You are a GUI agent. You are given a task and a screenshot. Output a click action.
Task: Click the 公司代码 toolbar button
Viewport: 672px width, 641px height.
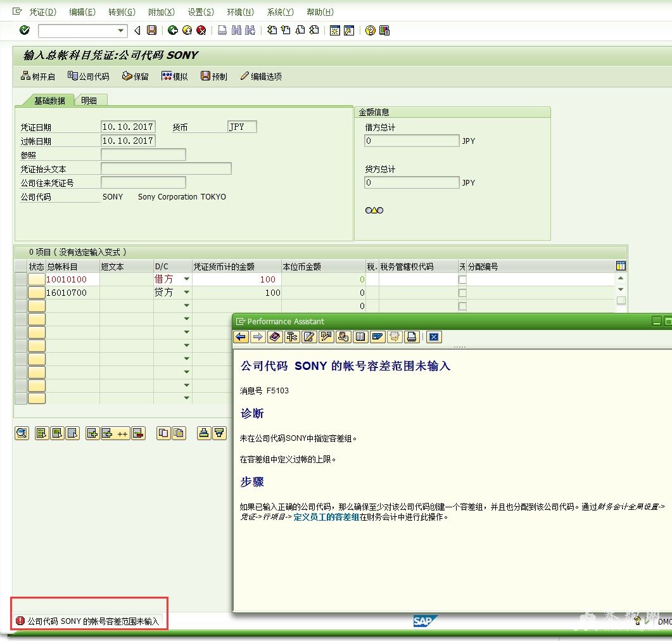[88, 76]
